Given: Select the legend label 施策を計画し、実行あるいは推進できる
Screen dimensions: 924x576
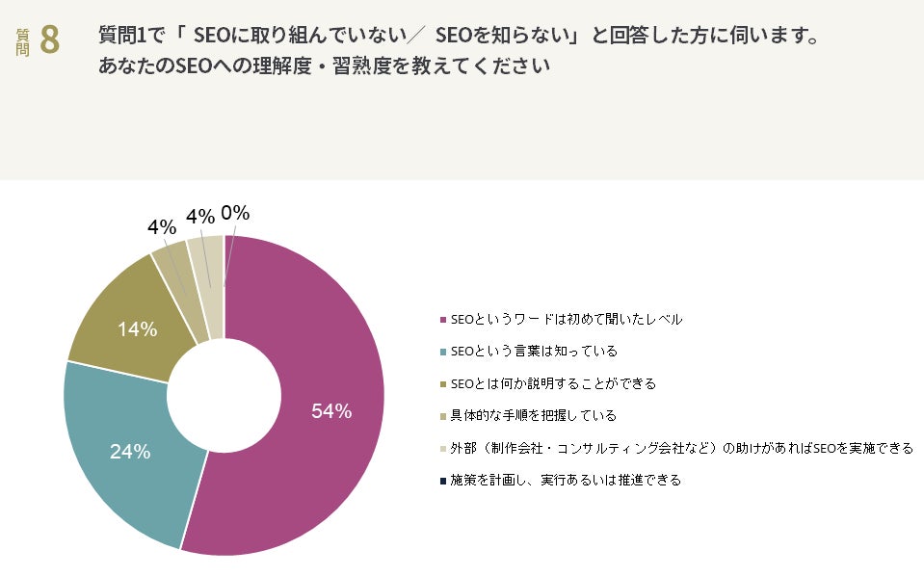Looking at the screenshot, I should click(x=566, y=480).
